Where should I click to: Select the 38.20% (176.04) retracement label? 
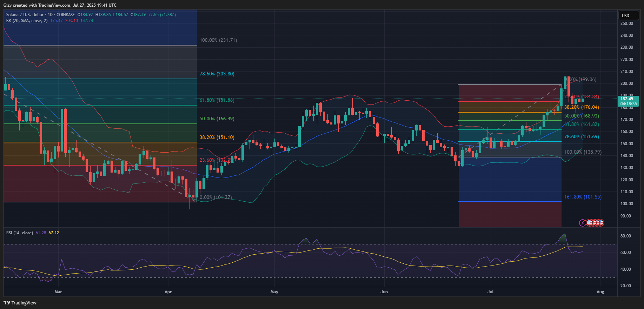tap(582, 107)
